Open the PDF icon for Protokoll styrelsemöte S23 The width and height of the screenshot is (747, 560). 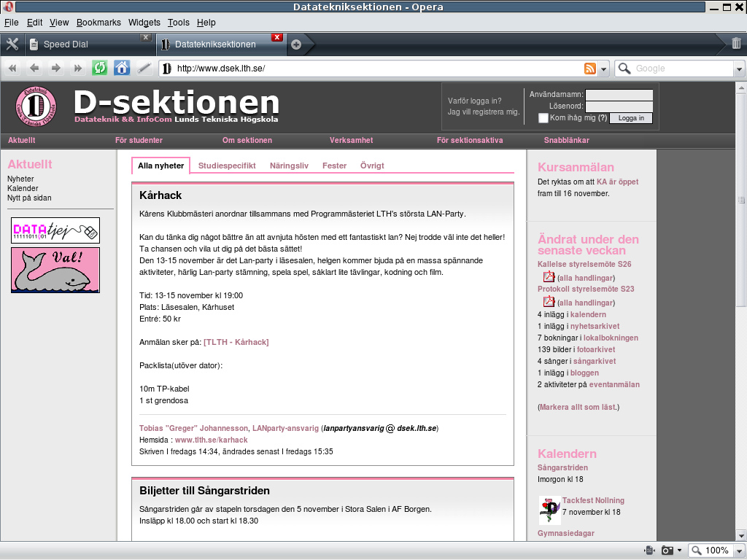[x=549, y=301]
